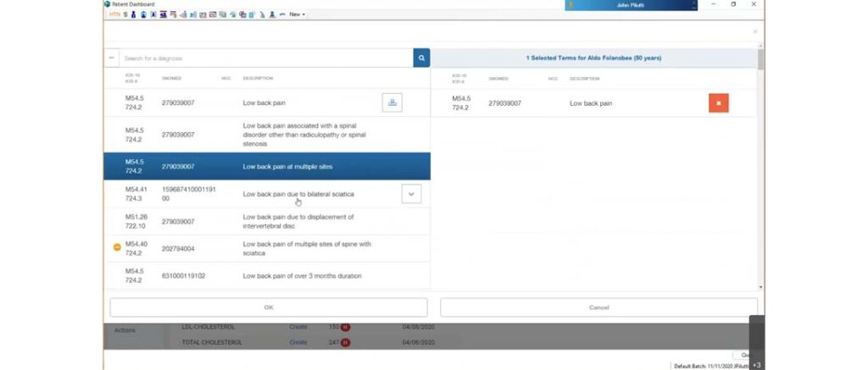Click first Low back pain result description
Image resolution: width=868 pixels, height=370 pixels.
[x=264, y=102]
